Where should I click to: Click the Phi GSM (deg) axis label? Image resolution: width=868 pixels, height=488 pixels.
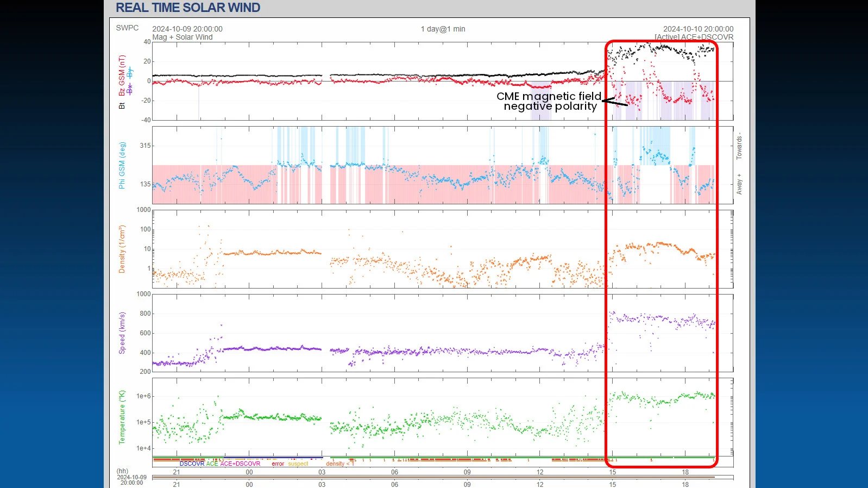click(x=122, y=165)
